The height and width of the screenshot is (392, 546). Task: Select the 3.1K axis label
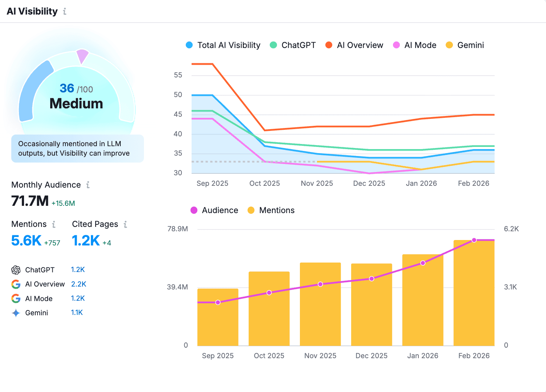tap(510, 287)
